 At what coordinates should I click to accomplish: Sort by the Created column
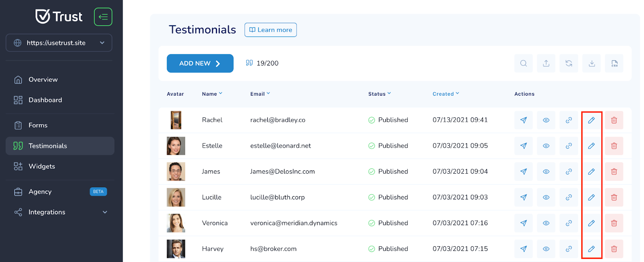point(446,94)
